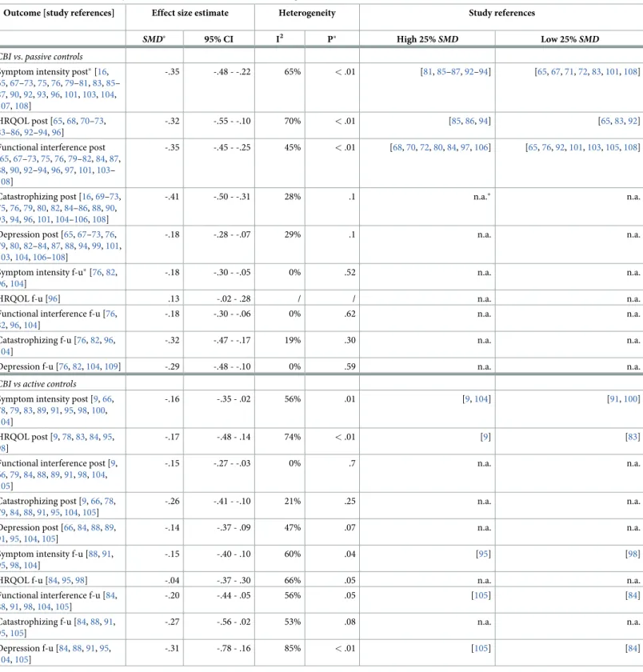
Task: Select the '21%' heterogeneity value
Action: 293,501
